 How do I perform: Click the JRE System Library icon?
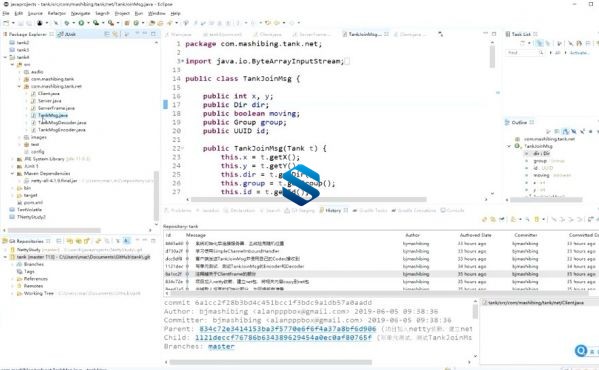click(19, 159)
